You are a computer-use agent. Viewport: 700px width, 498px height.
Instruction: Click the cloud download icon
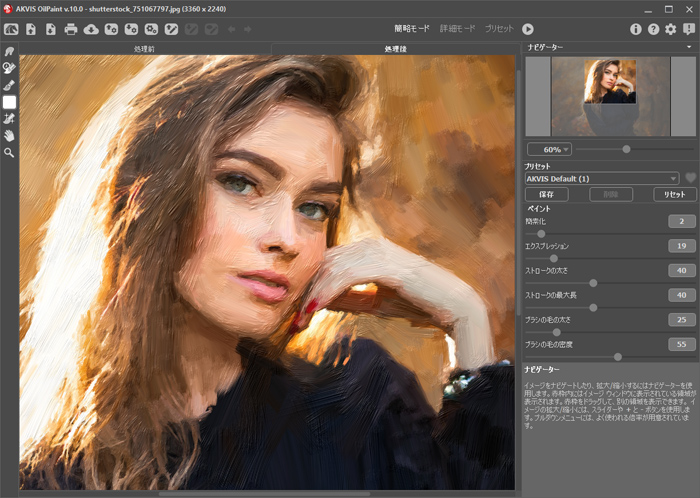(91, 29)
